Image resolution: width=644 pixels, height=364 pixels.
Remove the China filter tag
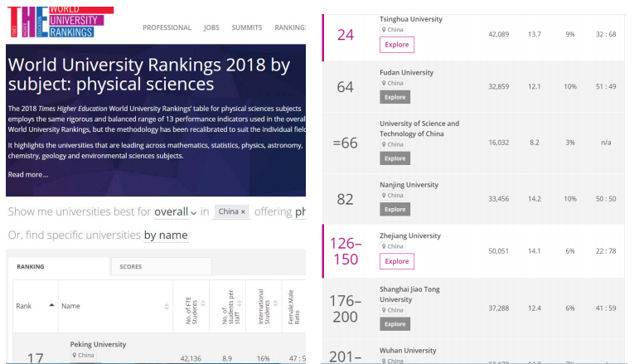pos(243,211)
